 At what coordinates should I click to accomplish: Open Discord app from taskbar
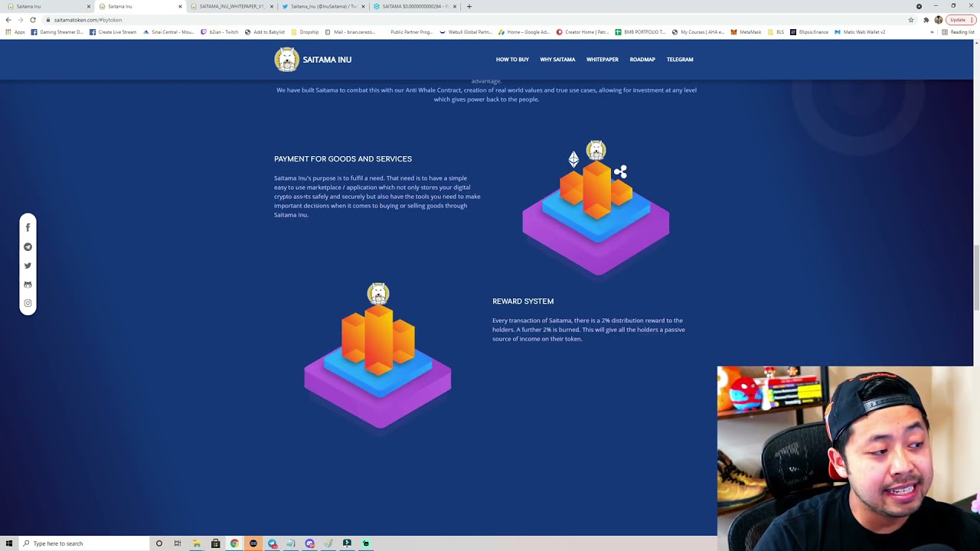[x=309, y=543]
